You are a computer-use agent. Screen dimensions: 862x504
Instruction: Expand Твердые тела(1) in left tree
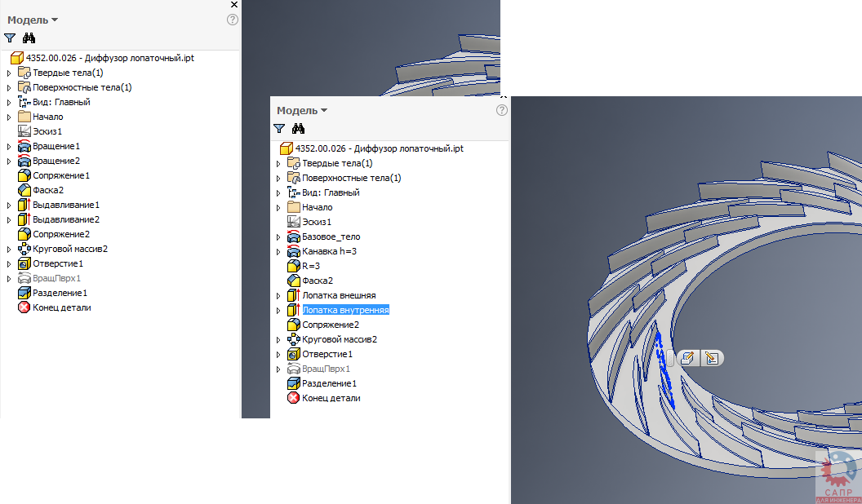pyautogui.click(x=9, y=73)
